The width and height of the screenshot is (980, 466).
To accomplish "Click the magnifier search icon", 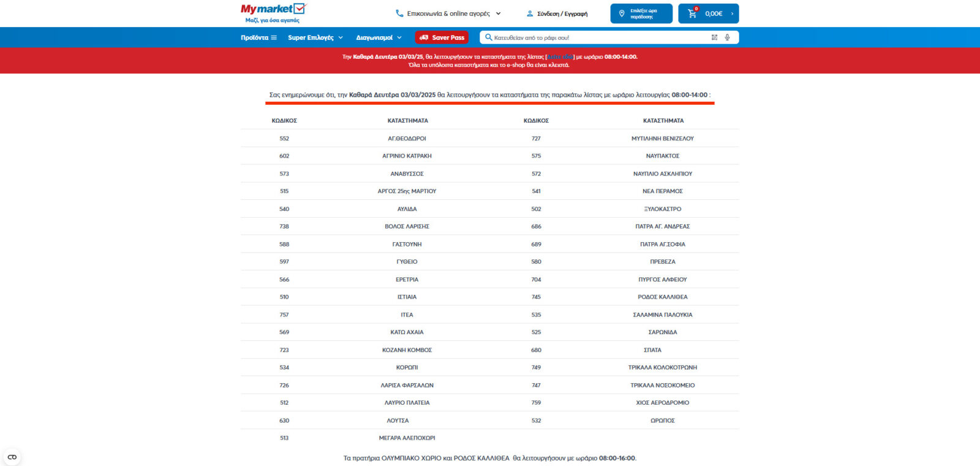I will [x=488, y=37].
